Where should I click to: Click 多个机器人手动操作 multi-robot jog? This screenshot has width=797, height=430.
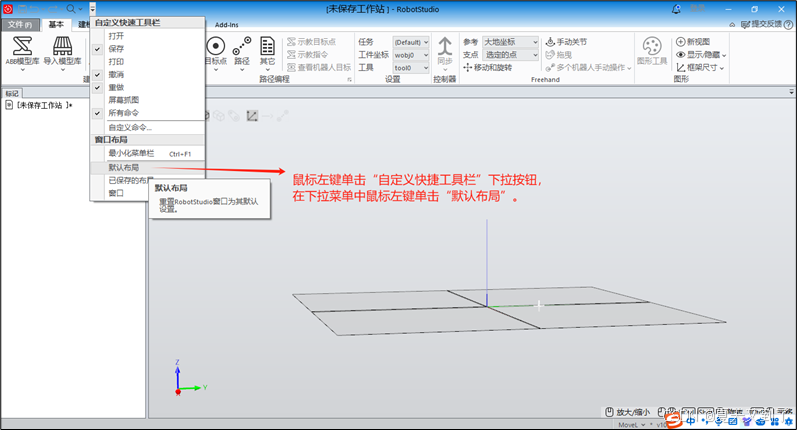[588, 67]
